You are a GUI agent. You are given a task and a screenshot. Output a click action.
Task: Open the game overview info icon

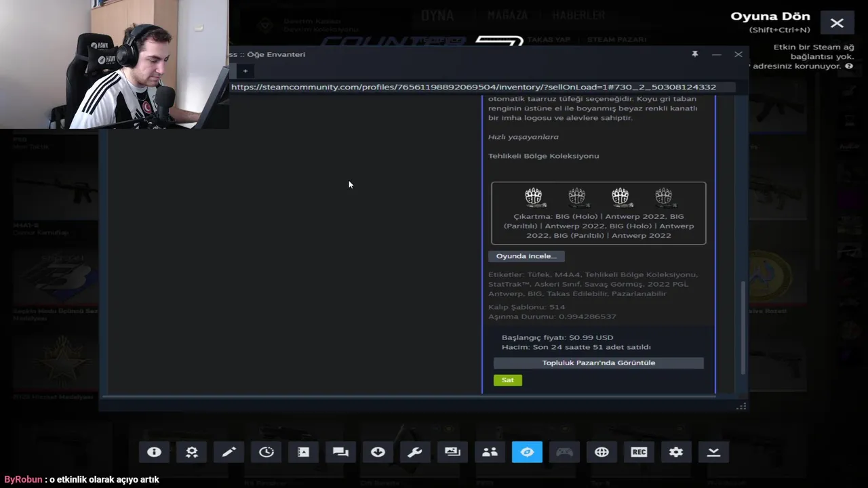click(x=154, y=452)
